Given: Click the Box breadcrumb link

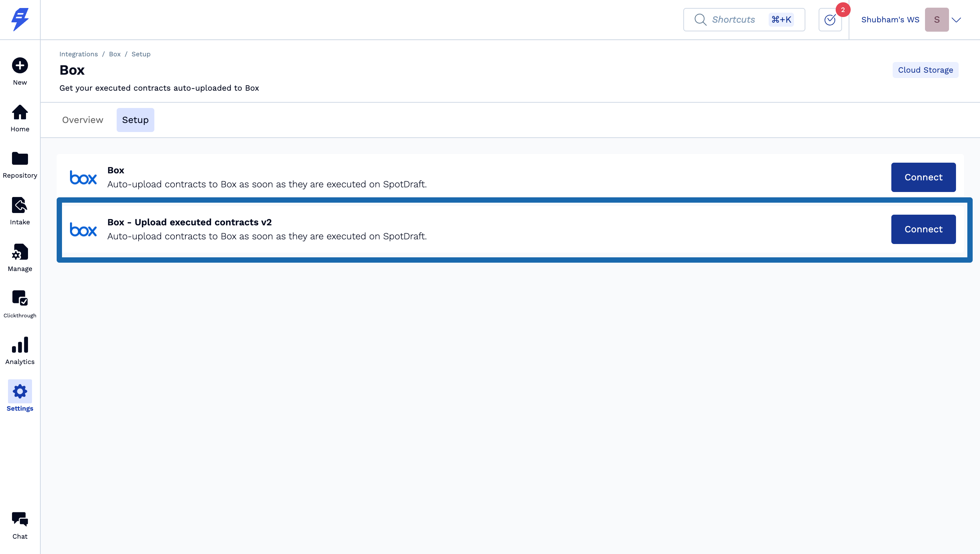Looking at the screenshot, I should (115, 54).
